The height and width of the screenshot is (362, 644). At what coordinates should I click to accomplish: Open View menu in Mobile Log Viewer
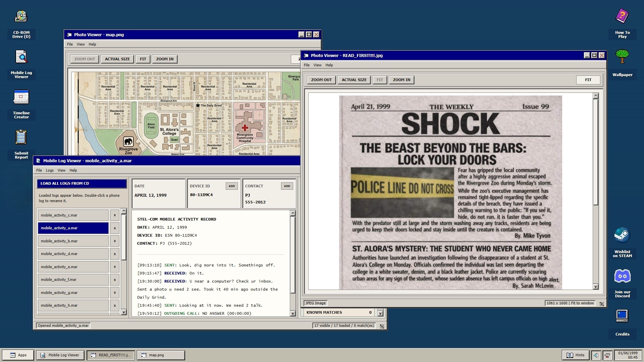point(61,170)
